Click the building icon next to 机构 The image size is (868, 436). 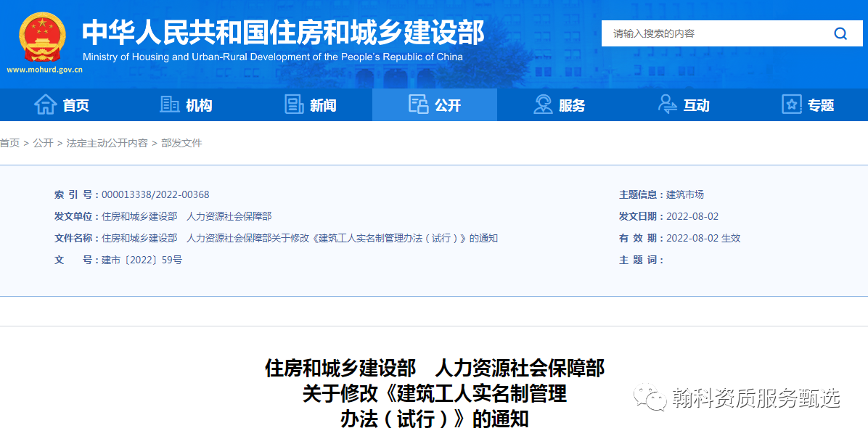pyautogui.click(x=168, y=104)
